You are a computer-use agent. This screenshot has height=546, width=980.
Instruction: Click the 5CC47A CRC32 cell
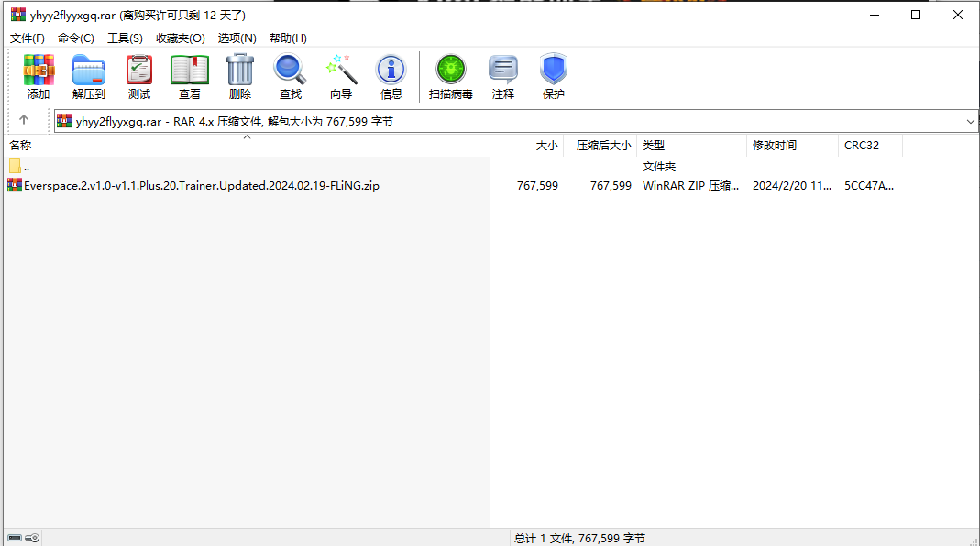click(869, 186)
